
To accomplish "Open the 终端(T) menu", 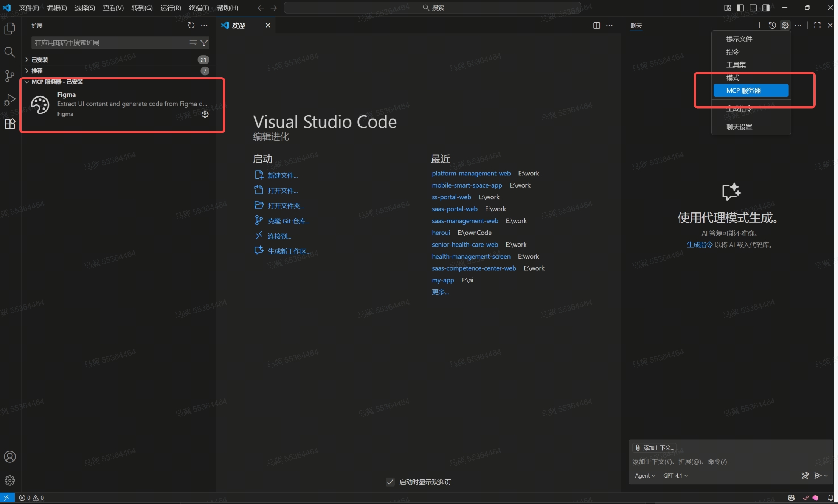I will pyautogui.click(x=199, y=8).
